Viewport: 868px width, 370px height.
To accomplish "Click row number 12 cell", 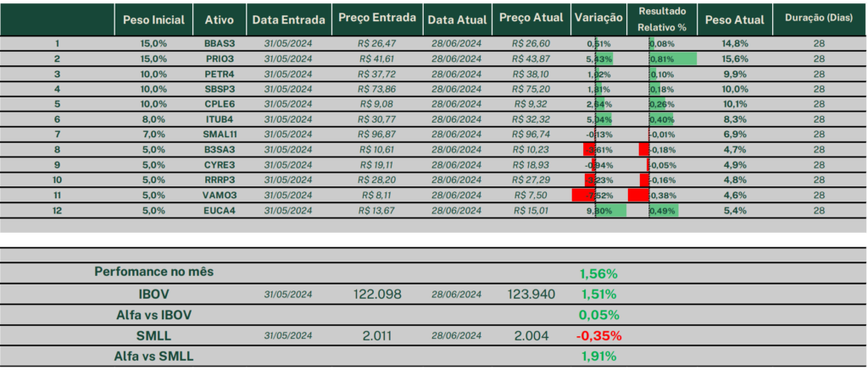I will point(57,210).
